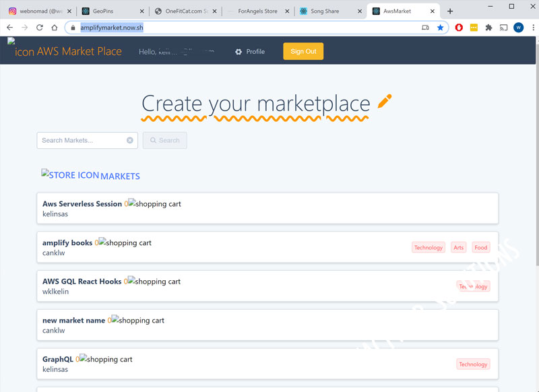Image resolution: width=539 pixels, height=392 pixels.
Task: Open the browser home icon
Action: (x=55, y=28)
